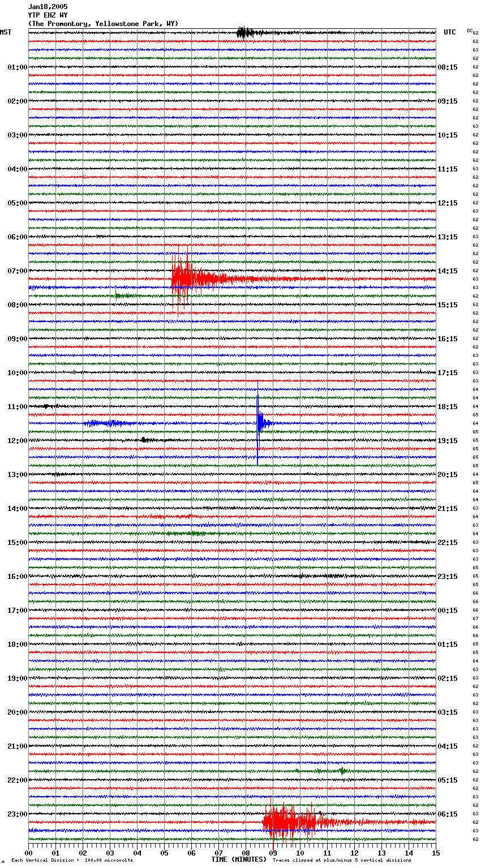The height and width of the screenshot is (868, 481).
Task: Click the 22:15 UTC time label
Action: click(x=448, y=543)
